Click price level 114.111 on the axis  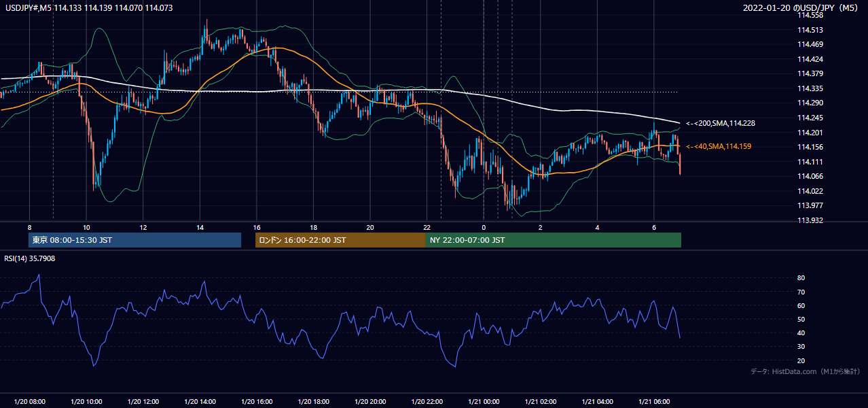810,162
